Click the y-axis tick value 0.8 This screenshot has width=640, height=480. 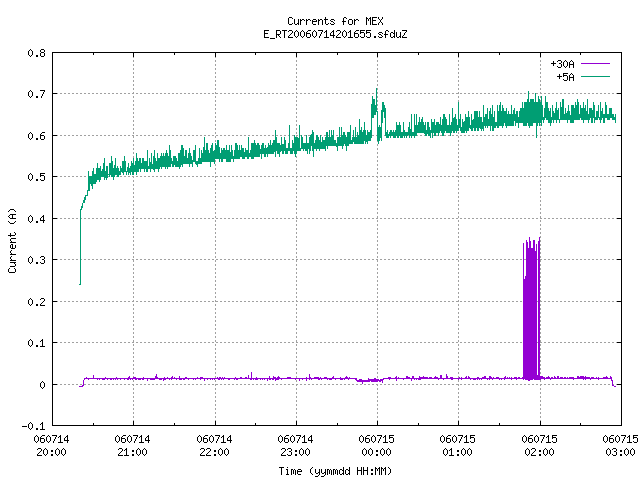(36, 53)
